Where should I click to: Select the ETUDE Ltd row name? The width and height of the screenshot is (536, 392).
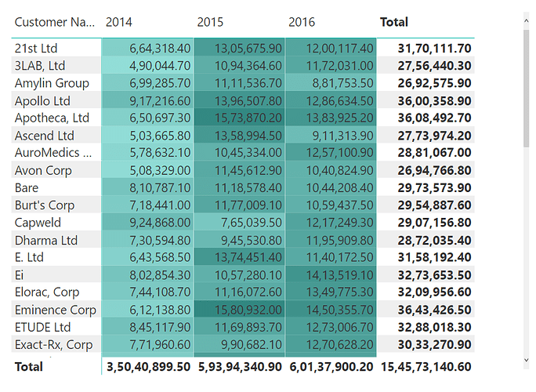pos(42,328)
